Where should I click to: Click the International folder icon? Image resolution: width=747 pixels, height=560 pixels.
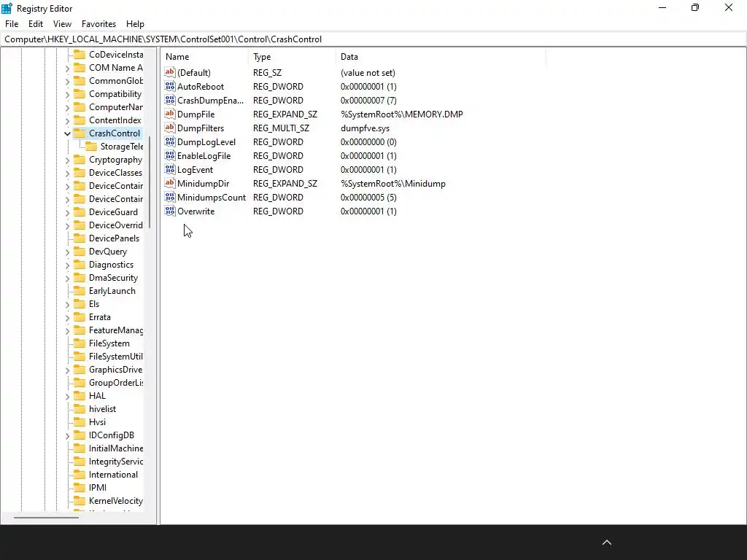click(80, 475)
